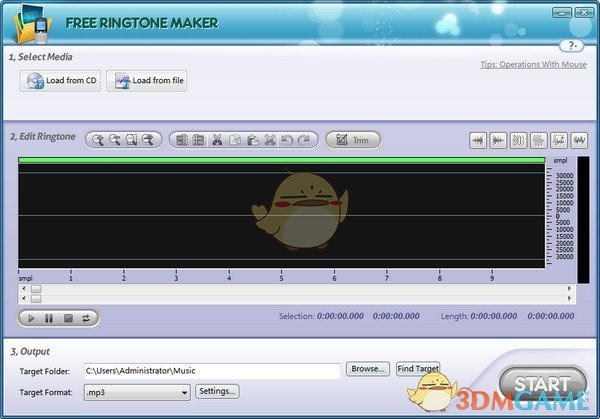Delete the selection with the X icon
Image resolution: width=600 pixels, height=419 pixels.
pos(270,140)
